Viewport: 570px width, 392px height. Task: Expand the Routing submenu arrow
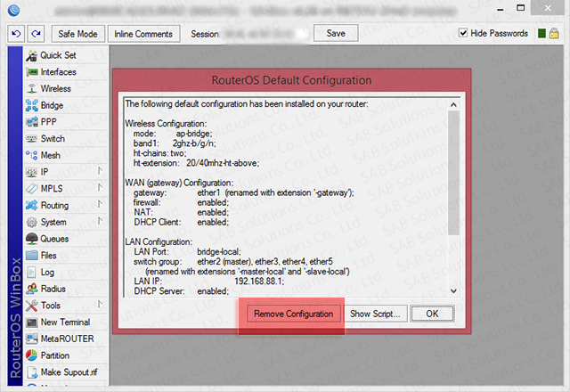coord(100,204)
